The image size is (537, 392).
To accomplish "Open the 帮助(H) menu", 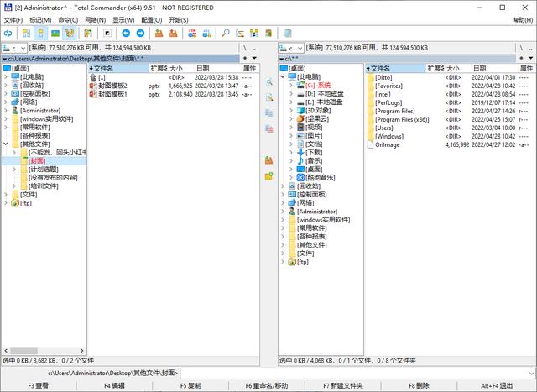I will 523,20.
